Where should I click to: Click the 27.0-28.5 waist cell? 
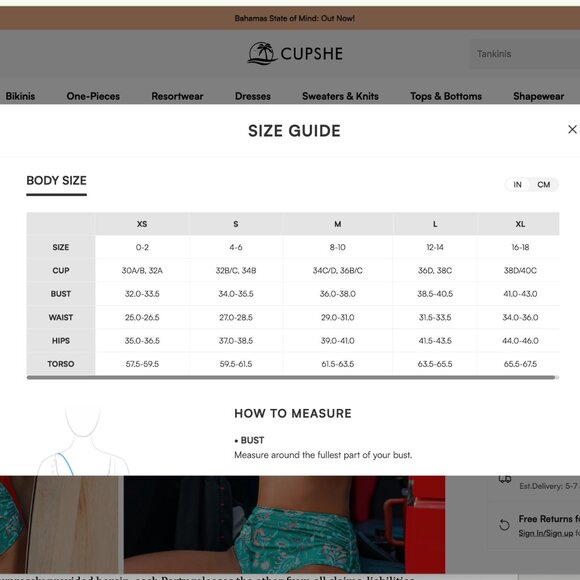coord(236,317)
